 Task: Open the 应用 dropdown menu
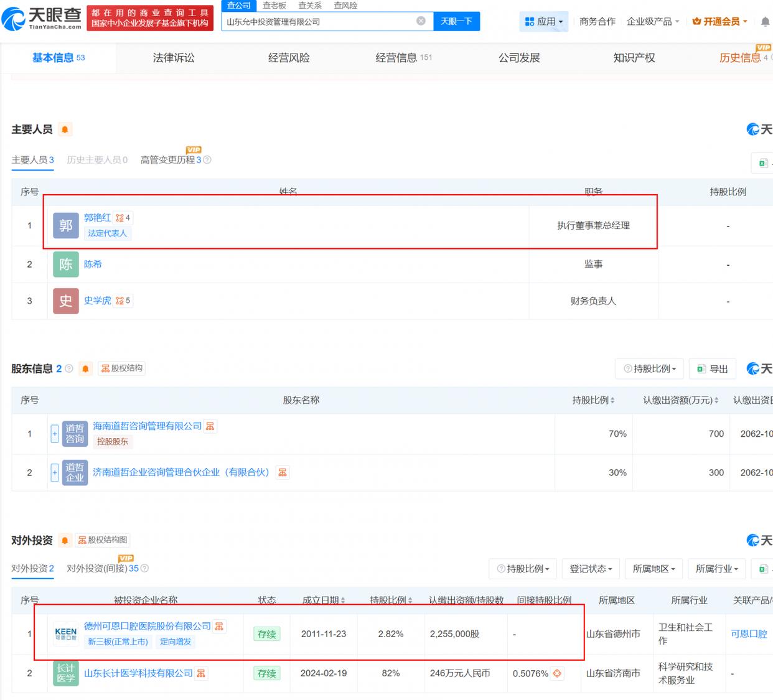point(543,22)
